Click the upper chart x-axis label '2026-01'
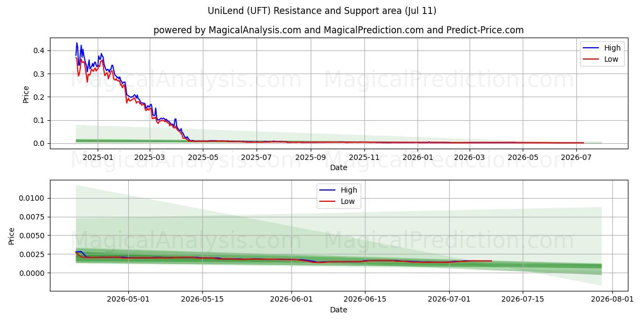Image resolution: width=644 pixels, height=322 pixels. click(x=418, y=157)
